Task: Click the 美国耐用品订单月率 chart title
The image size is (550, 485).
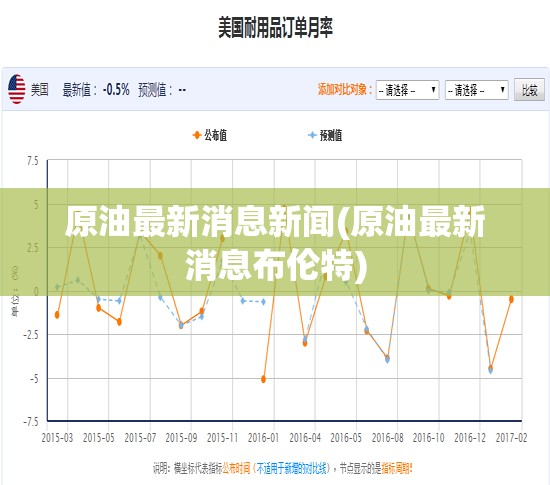Action: [x=275, y=27]
